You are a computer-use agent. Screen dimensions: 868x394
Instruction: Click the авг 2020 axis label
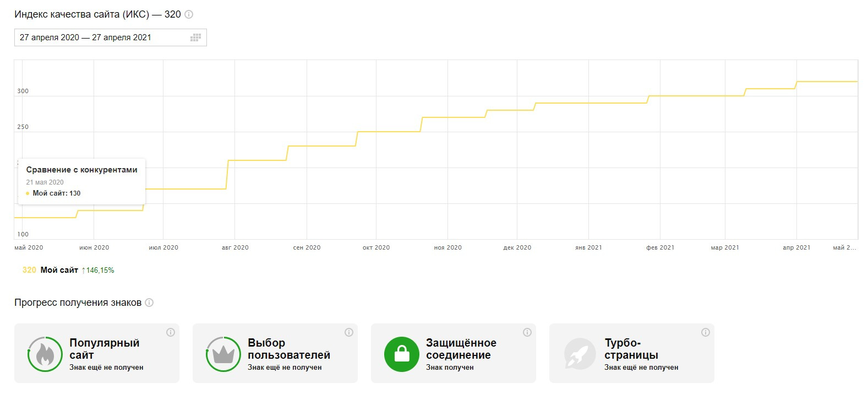tap(235, 247)
